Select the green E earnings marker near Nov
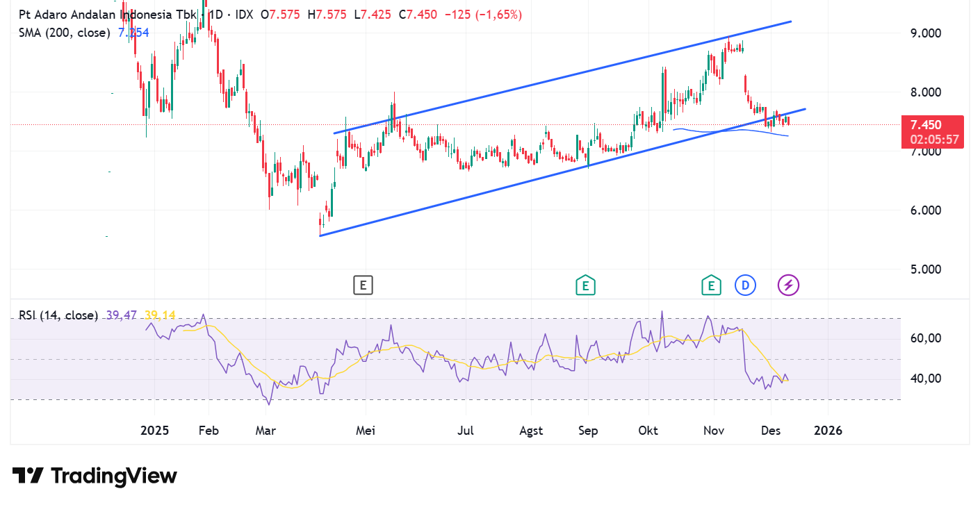Screen dimensions: 980x507 pyautogui.click(x=711, y=285)
